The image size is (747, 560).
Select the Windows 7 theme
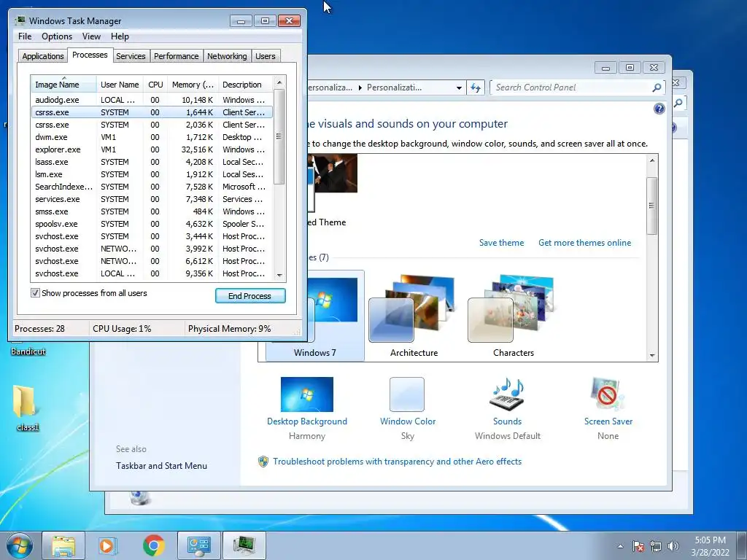(315, 316)
